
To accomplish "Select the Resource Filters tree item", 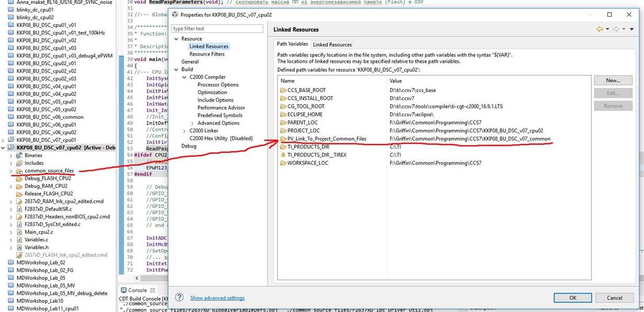I will tap(207, 54).
